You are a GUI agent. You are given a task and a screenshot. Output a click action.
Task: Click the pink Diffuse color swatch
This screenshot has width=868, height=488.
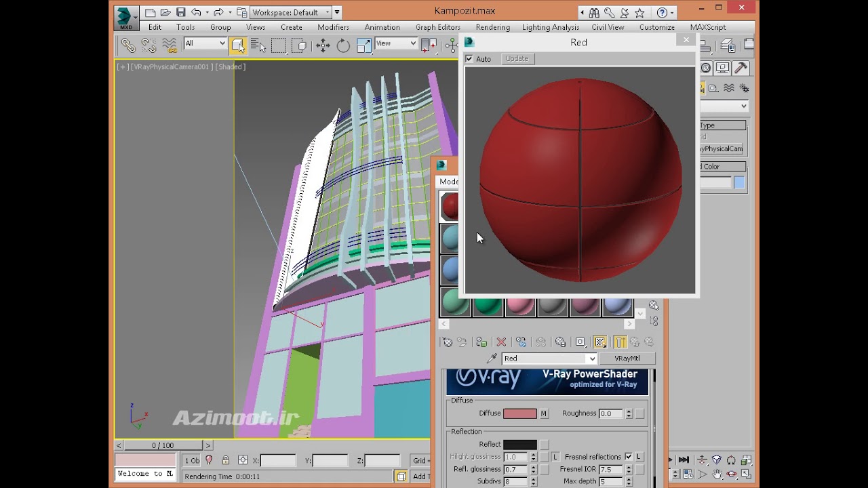tap(519, 413)
